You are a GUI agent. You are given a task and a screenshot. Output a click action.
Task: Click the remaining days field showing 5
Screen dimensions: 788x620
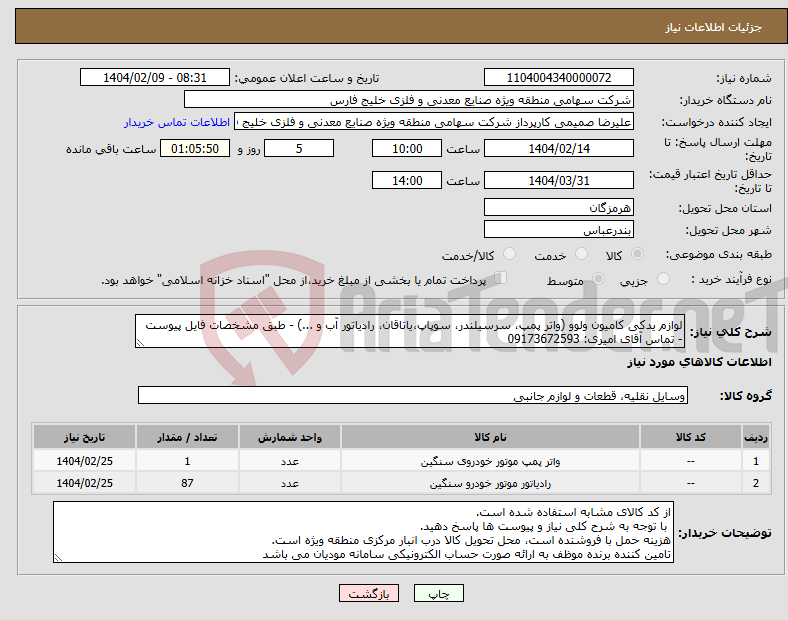(299, 148)
